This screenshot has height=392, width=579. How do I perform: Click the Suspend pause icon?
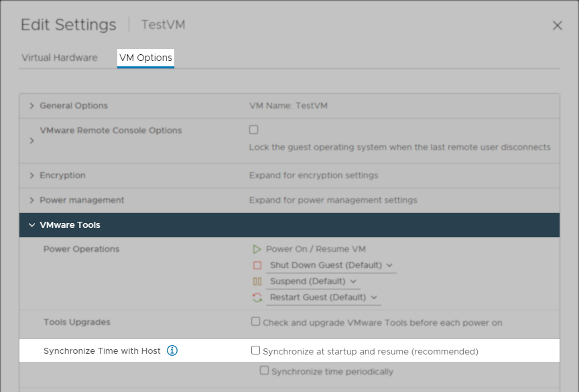pos(257,281)
